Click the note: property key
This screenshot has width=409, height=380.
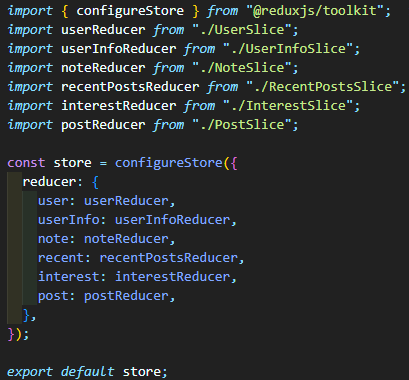click(57, 239)
